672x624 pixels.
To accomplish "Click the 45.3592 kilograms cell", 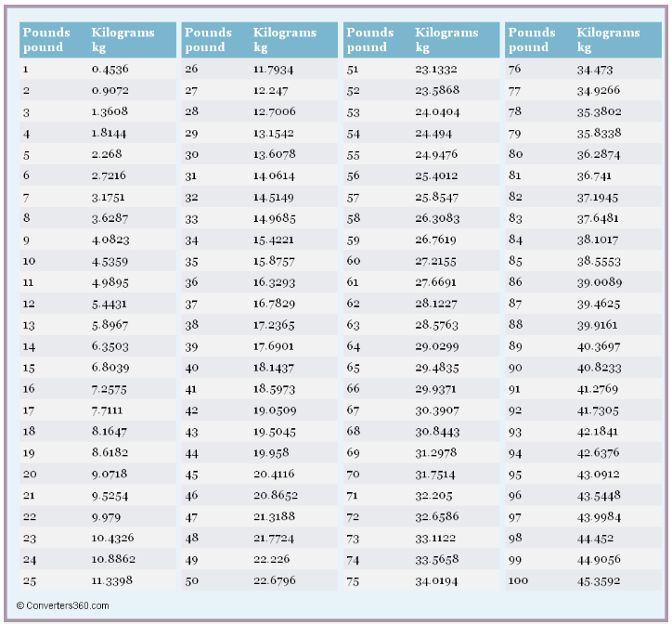I will click(x=599, y=581).
